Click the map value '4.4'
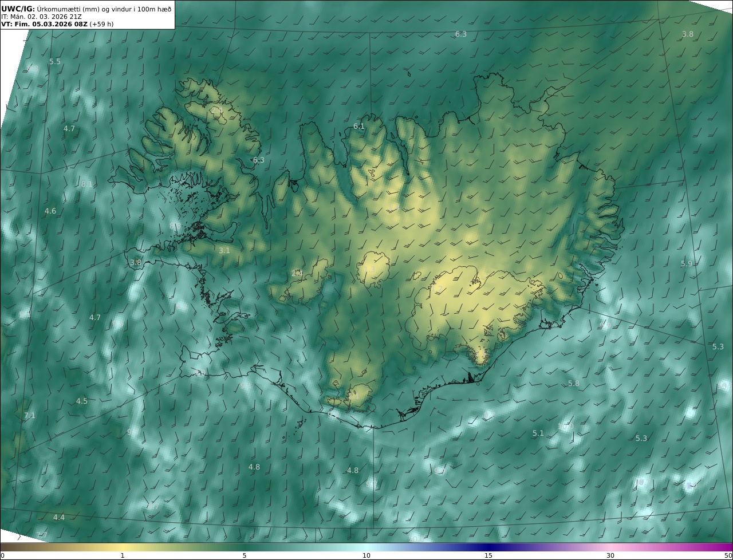 59,517
